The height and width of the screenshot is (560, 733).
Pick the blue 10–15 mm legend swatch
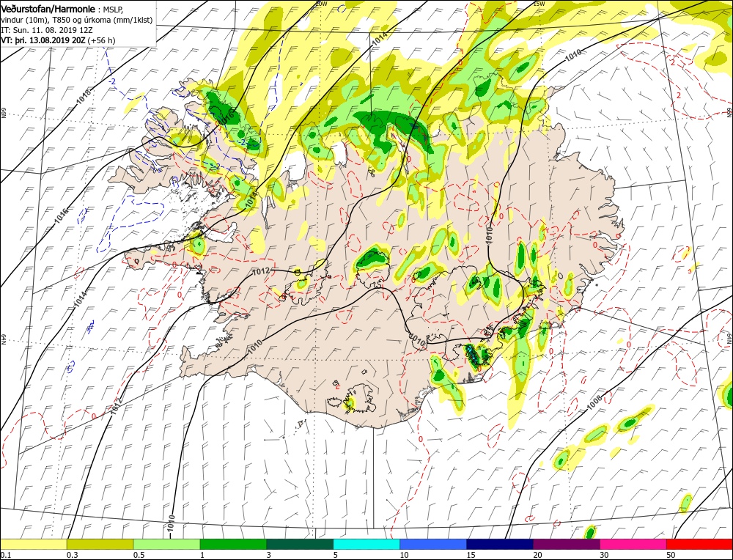tap(433, 544)
